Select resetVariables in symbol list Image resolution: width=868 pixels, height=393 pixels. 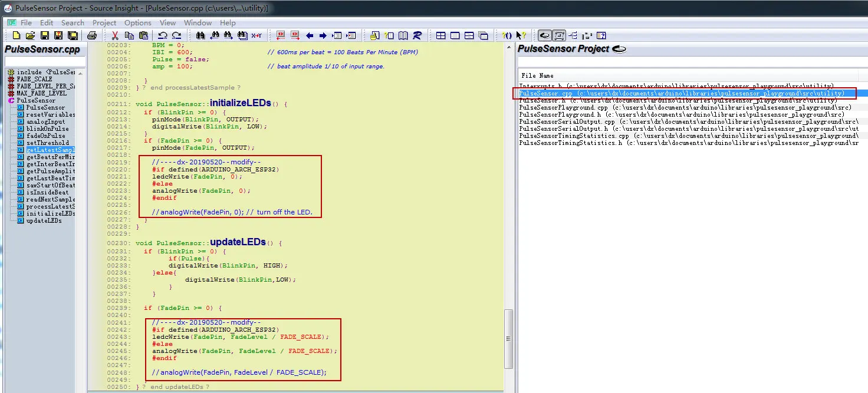[x=51, y=114]
